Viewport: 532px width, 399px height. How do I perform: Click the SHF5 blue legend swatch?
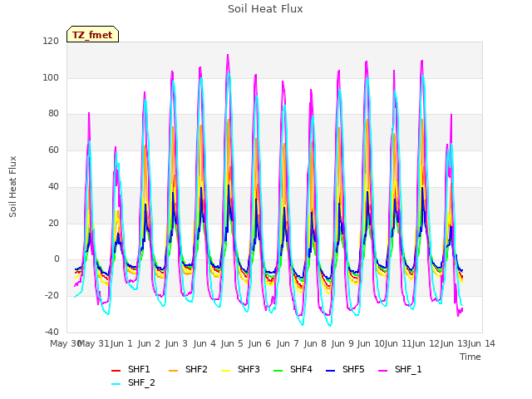click(x=330, y=371)
